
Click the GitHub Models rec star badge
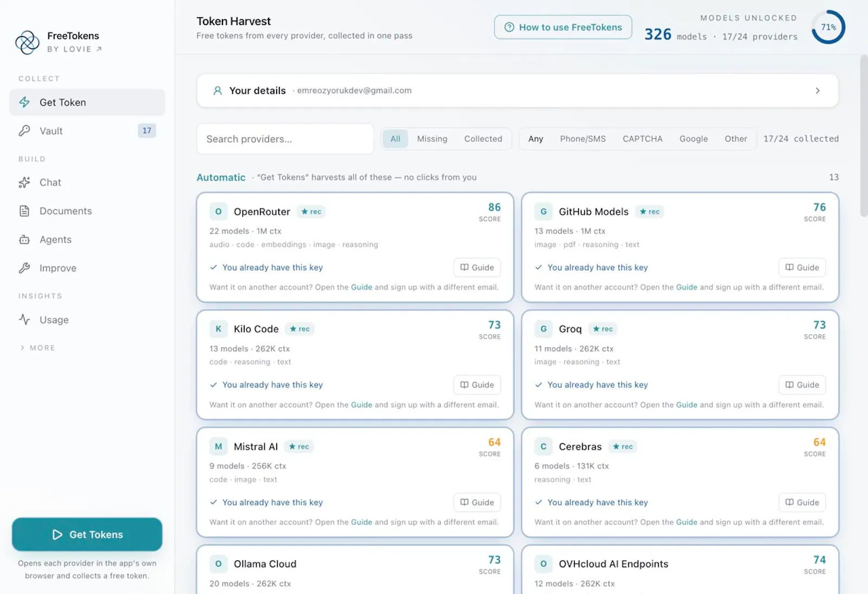click(x=650, y=212)
